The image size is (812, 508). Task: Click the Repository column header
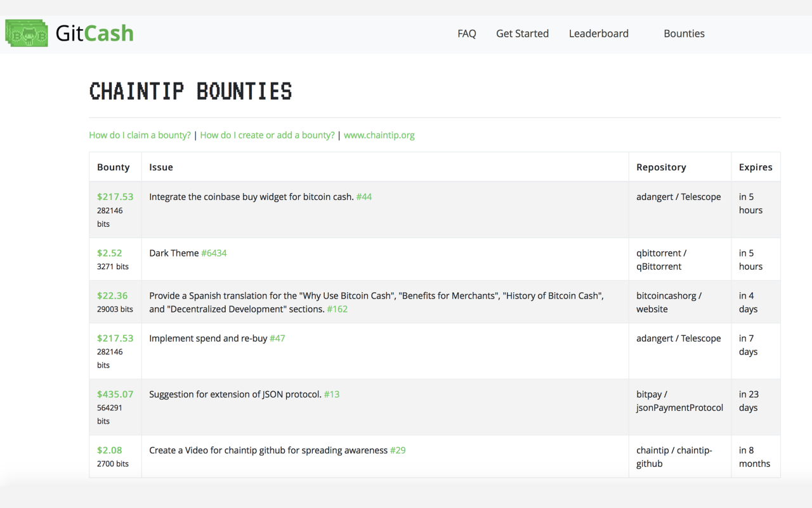tap(661, 166)
